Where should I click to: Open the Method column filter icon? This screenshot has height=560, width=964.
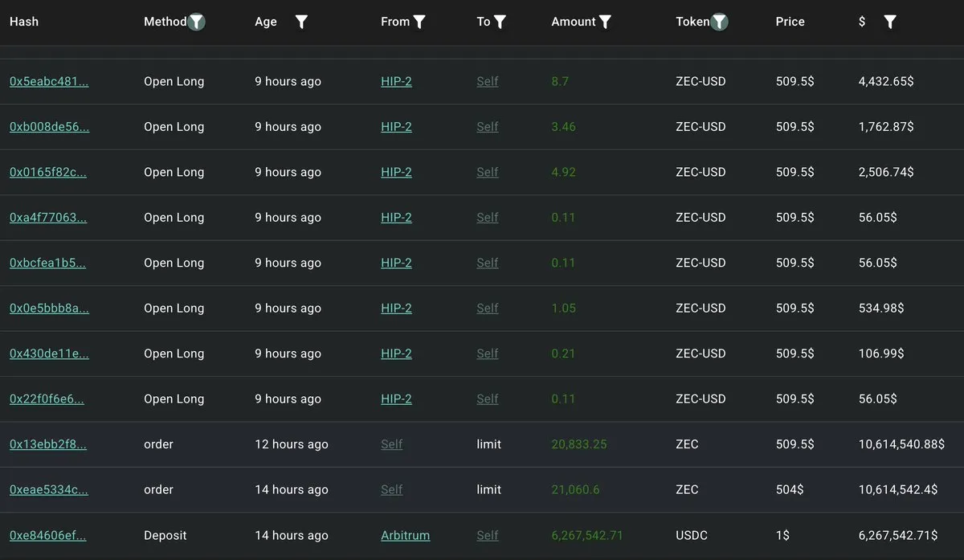(x=197, y=22)
